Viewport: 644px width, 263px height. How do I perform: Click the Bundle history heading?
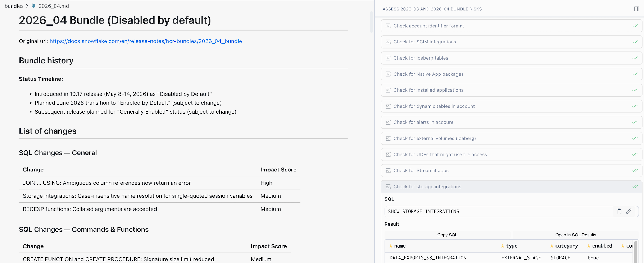click(x=46, y=60)
